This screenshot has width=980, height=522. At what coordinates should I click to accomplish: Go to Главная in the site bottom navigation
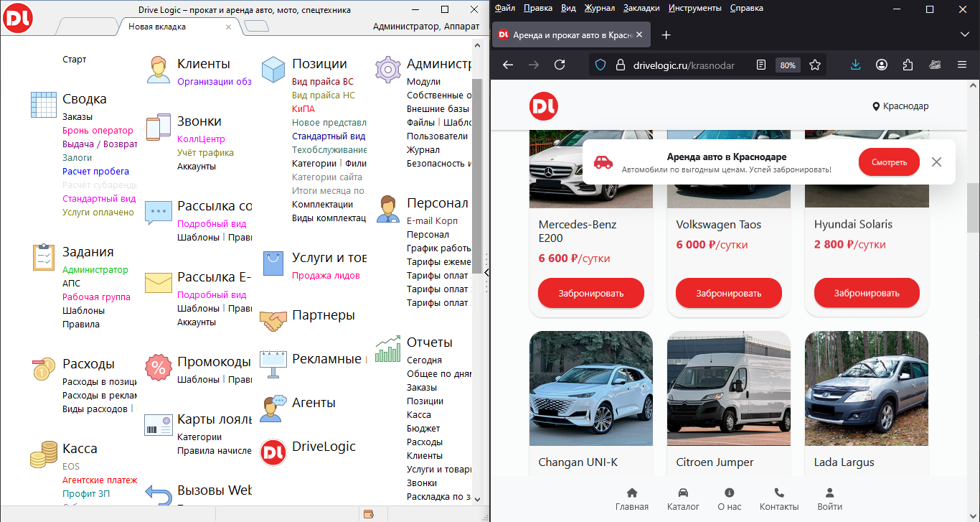[632, 499]
